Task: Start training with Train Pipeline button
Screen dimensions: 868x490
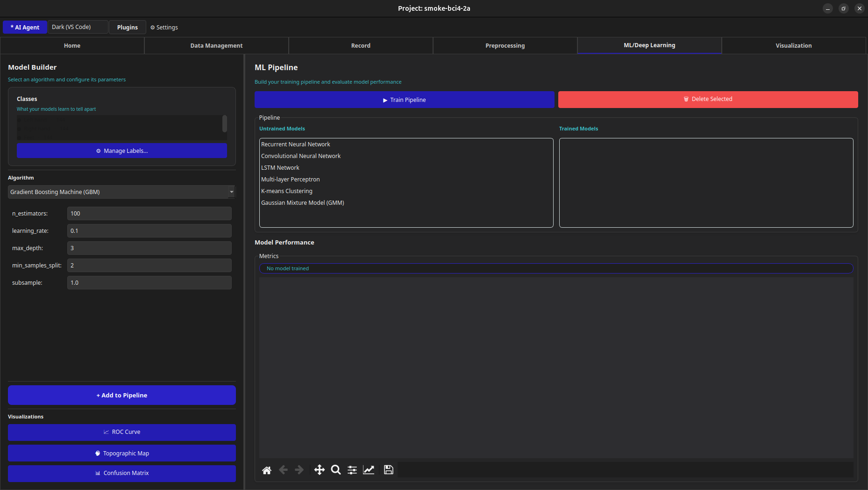Action: tap(404, 100)
